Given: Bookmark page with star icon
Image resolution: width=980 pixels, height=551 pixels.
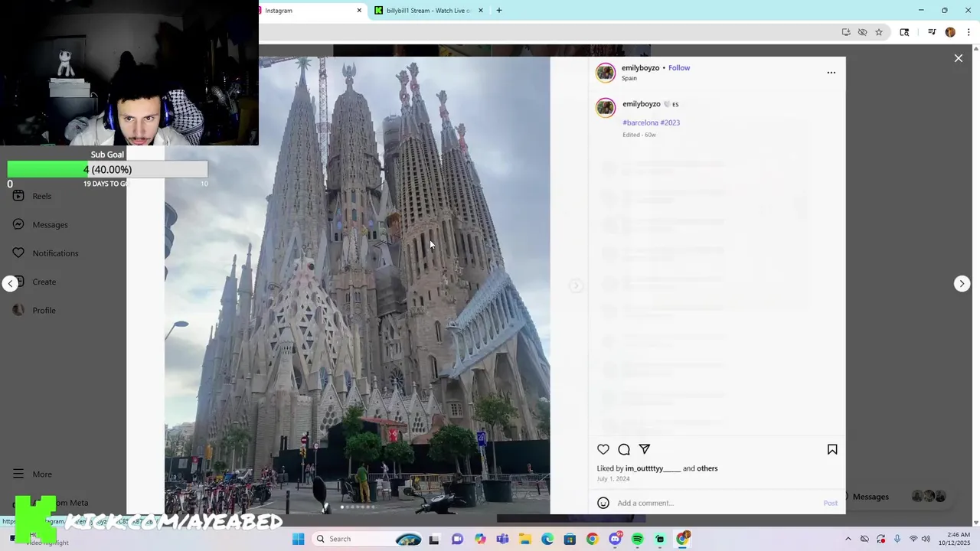Looking at the screenshot, I should click(x=879, y=32).
